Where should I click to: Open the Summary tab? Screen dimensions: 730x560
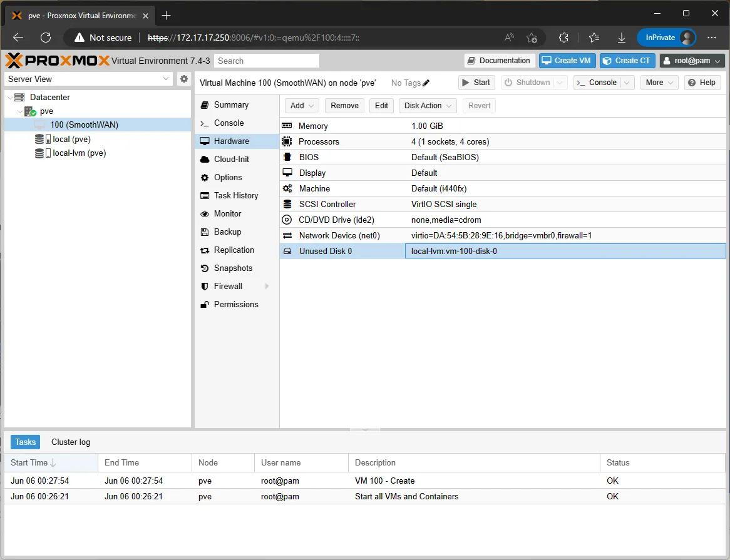(x=237, y=104)
